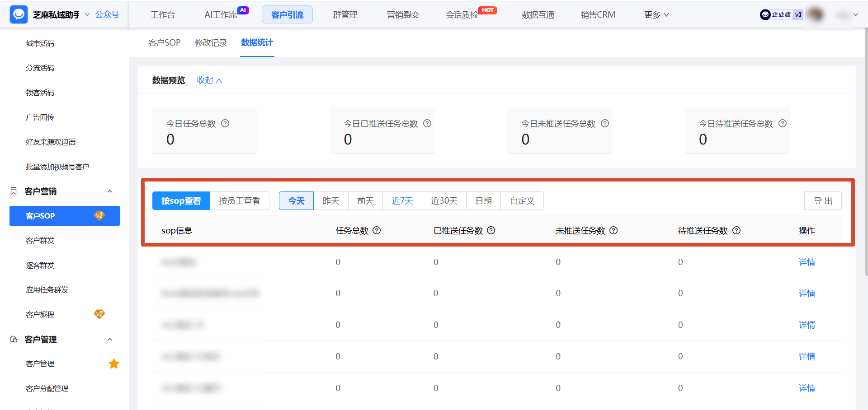The image size is (868, 410).
Task: Collapse the 客户营销 sidebar section
Action: 110,191
